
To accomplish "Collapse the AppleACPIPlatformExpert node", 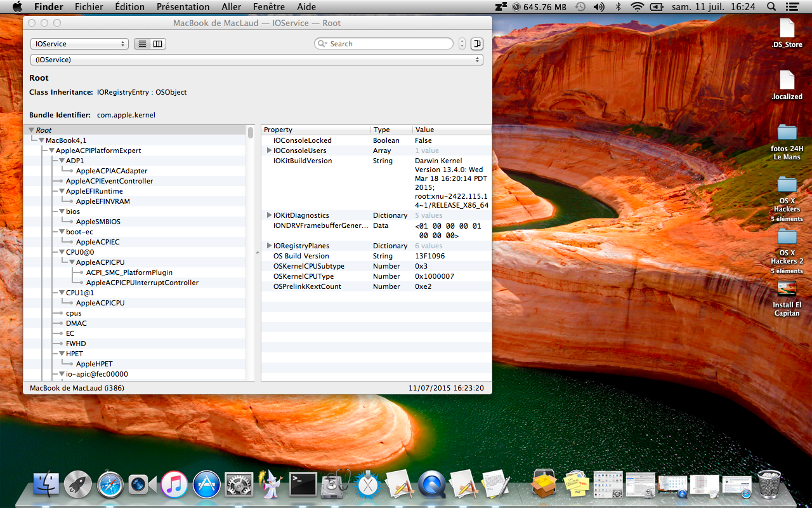I will (52, 150).
